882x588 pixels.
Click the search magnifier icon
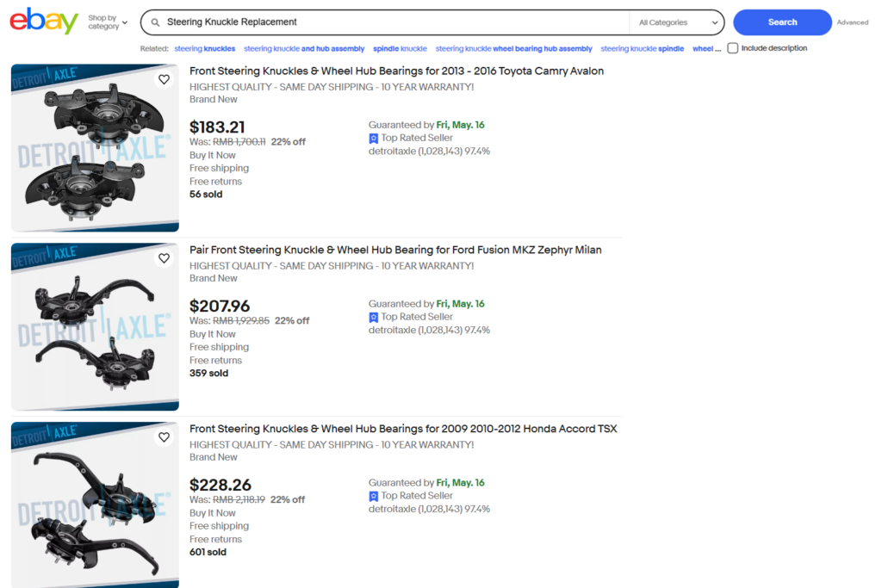point(155,22)
